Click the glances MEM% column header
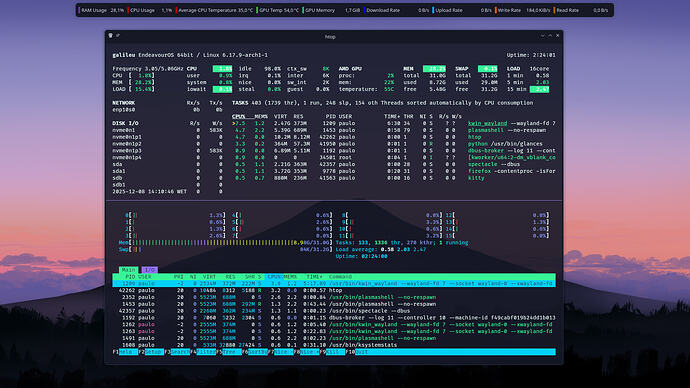This screenshot has width=690, height=388. (x=261, y=117)
